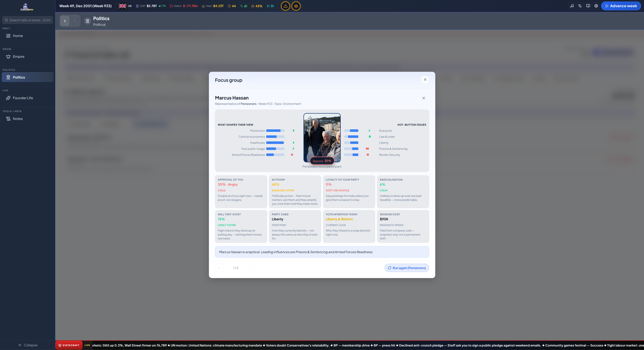Click Run again (Pensioners) button

(407, 268)
